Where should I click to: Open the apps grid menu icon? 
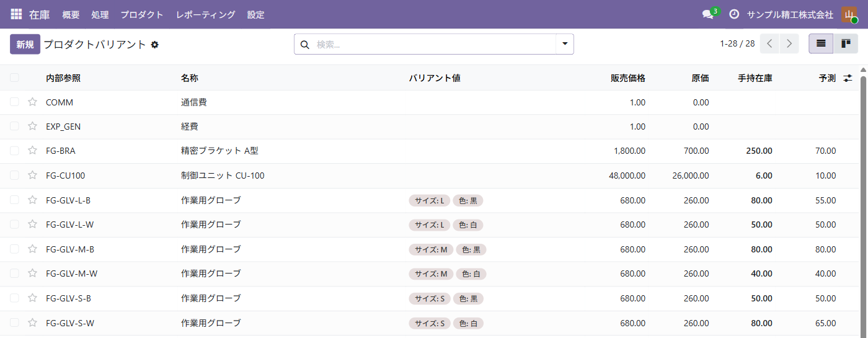coord(16,14)
